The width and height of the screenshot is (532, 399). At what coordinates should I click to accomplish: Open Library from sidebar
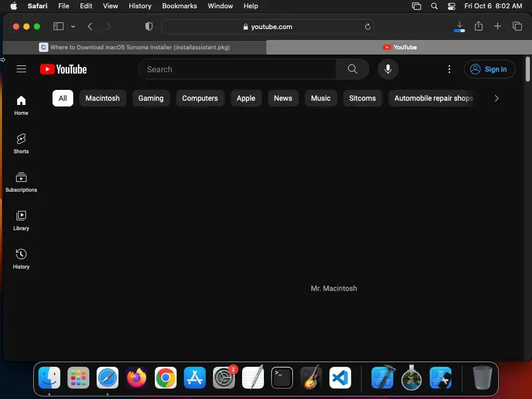point(21,221)
